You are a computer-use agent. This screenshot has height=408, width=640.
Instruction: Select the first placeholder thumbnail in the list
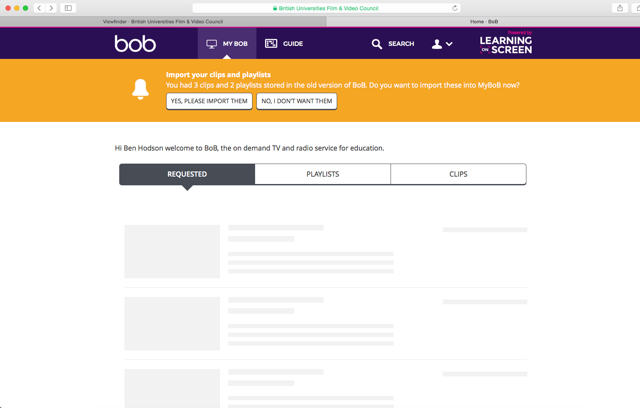[172, 251]
